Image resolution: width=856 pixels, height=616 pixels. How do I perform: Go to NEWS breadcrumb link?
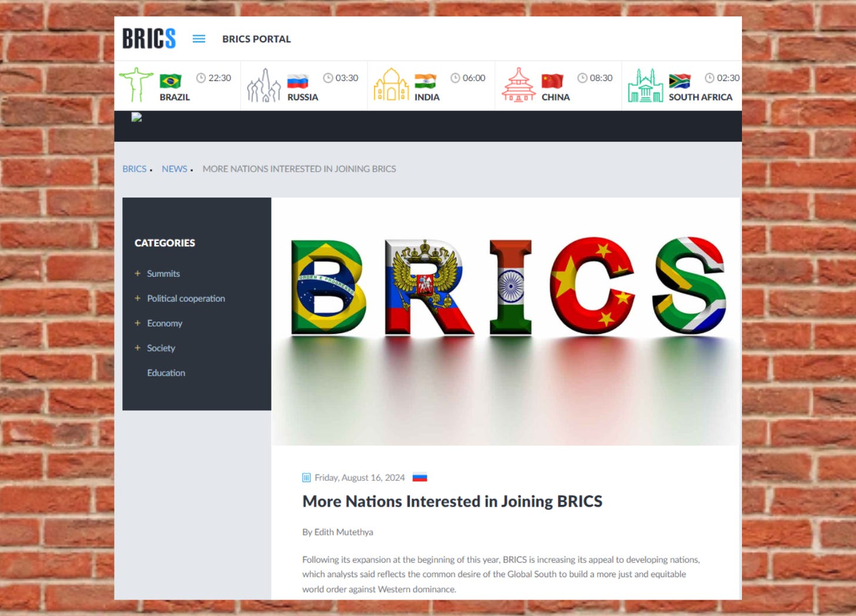(175, 169)
